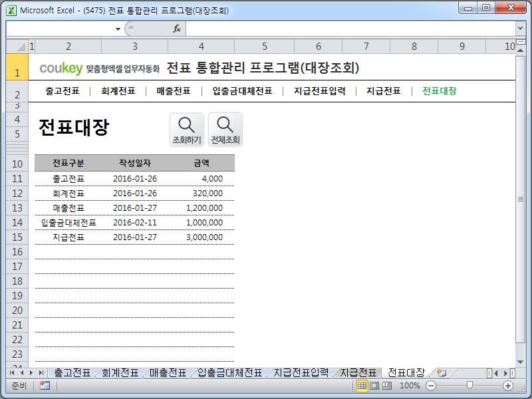
Task: Click the 전체조회 search button
Action: pyautogui.click(x=225, y=130)
